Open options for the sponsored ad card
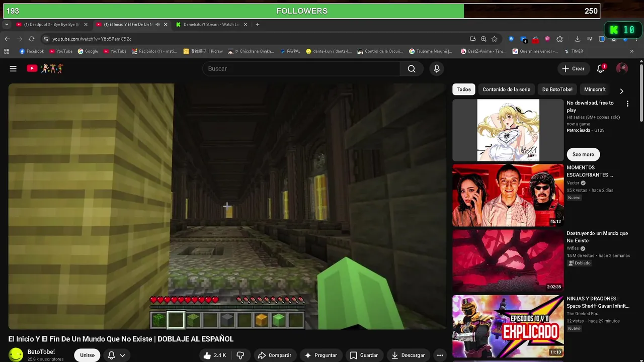 click(627, 104)
